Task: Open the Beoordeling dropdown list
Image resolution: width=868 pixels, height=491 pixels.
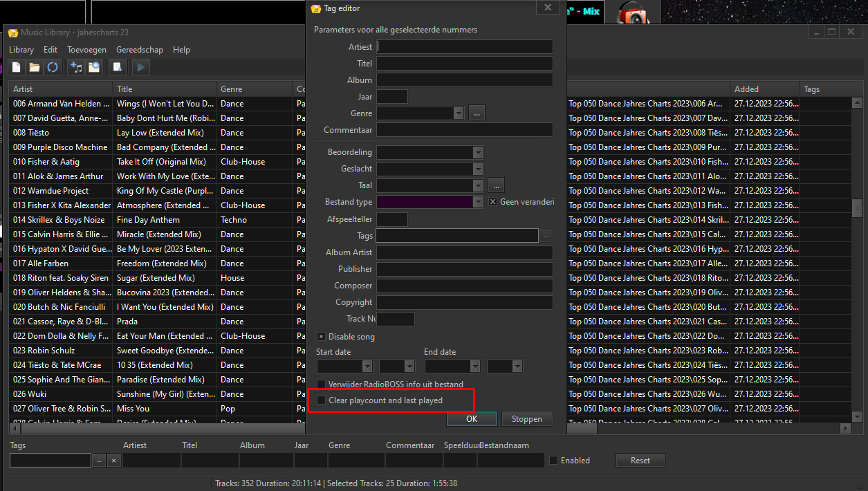Action: (477, 152)
